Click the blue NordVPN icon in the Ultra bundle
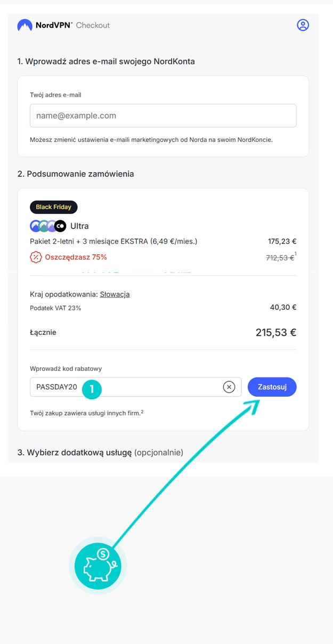This screenshot has height=644, width=333. pyautogui.click(x=35, y=226)
